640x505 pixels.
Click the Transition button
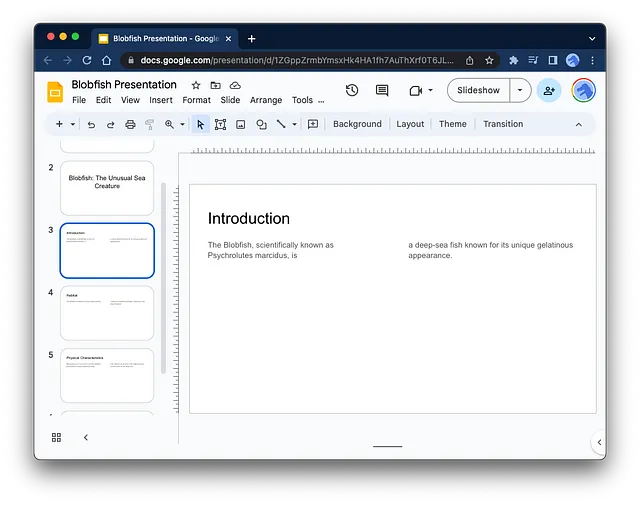click(x=503, y=124)
